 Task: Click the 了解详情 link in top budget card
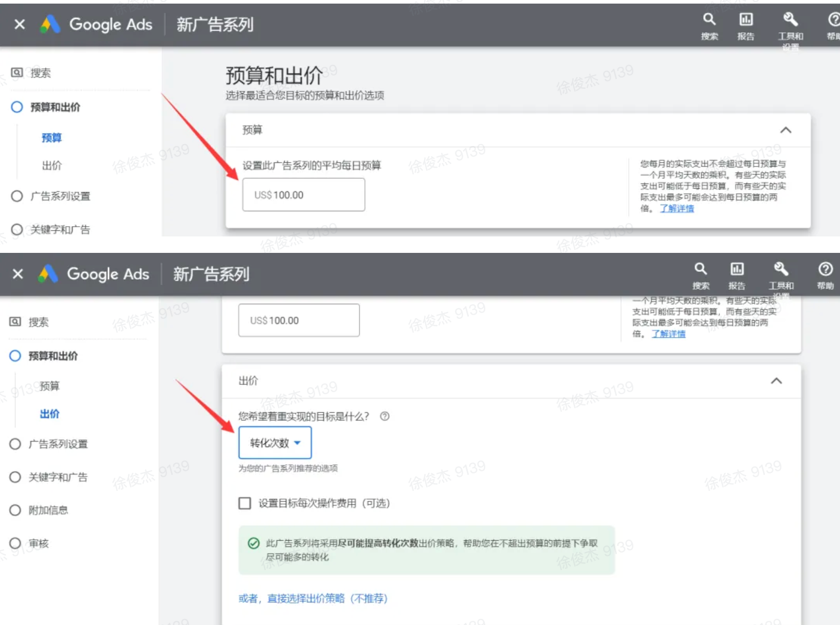click(x=677, y=208)
